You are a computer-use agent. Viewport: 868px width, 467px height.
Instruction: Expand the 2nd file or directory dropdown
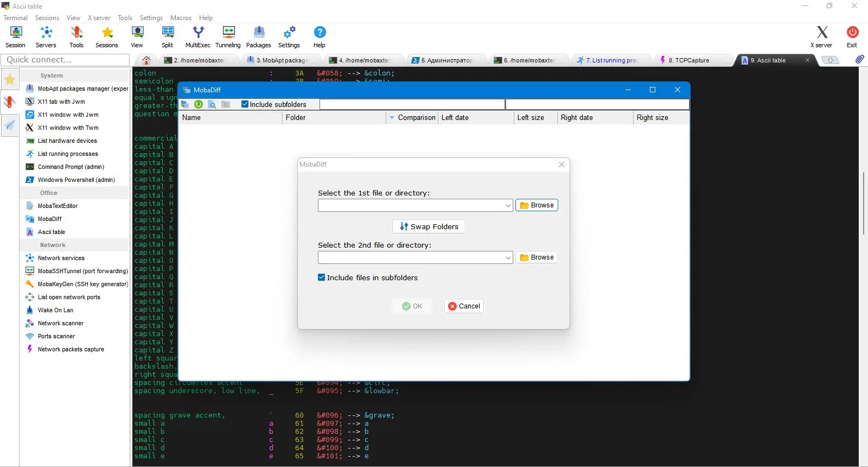click(x=508, y=258)
